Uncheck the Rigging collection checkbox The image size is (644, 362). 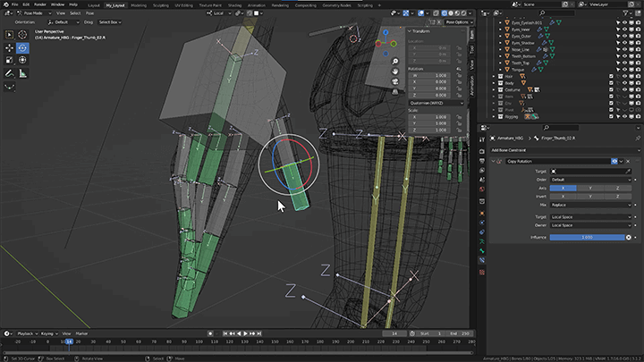pyautogui.click(x=611, y=116)
